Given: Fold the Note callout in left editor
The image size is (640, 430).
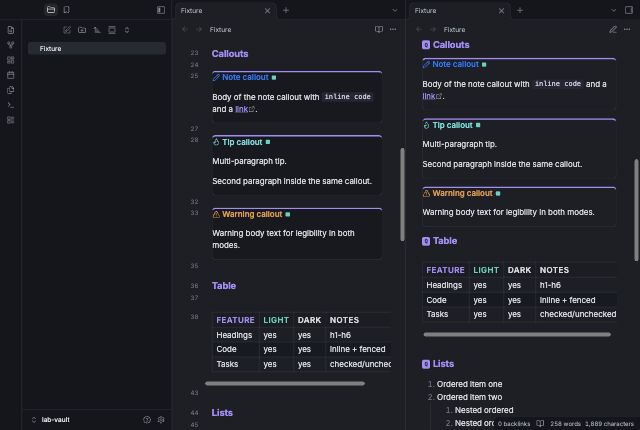Looking at the screenshot, I should (274, 78).
